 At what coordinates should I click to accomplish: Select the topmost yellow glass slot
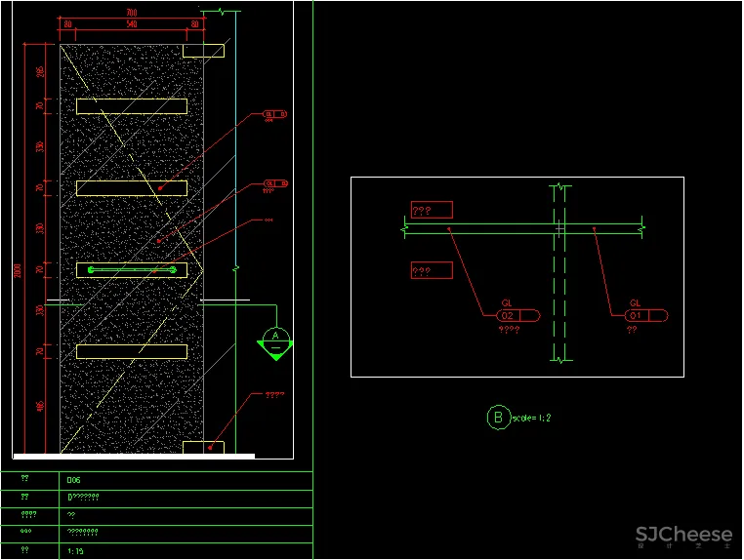click(132, 106)
